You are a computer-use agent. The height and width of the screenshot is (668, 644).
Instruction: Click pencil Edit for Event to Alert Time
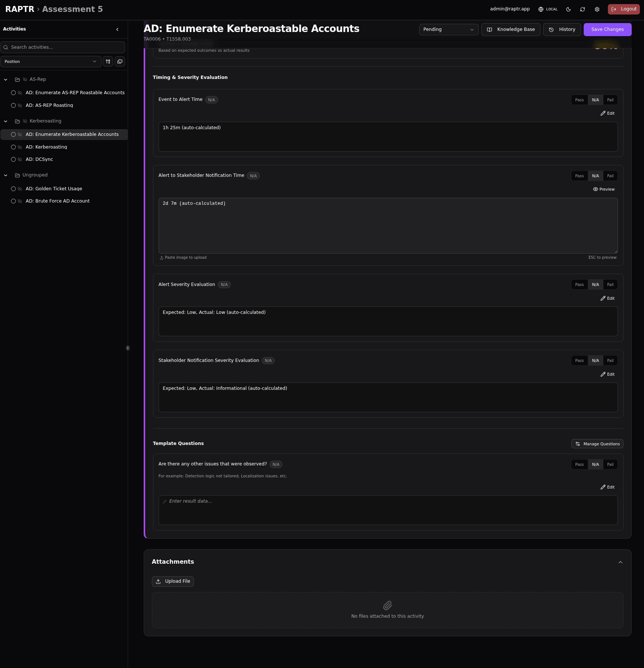click(x=608, y=113)
